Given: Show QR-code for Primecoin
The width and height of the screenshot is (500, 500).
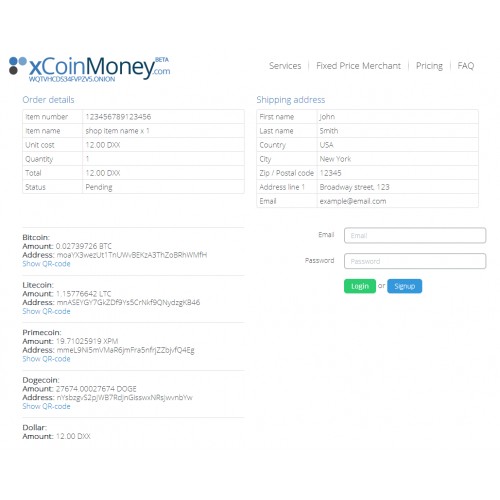Looking at the screenshot, I should click(x=46, y=359).
